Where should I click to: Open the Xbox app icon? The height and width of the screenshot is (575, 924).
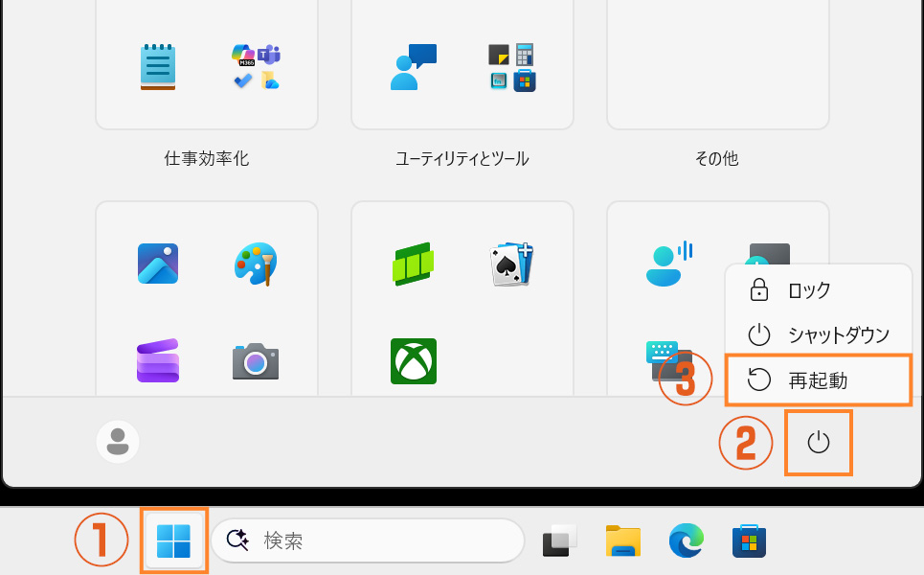[414, 361]
